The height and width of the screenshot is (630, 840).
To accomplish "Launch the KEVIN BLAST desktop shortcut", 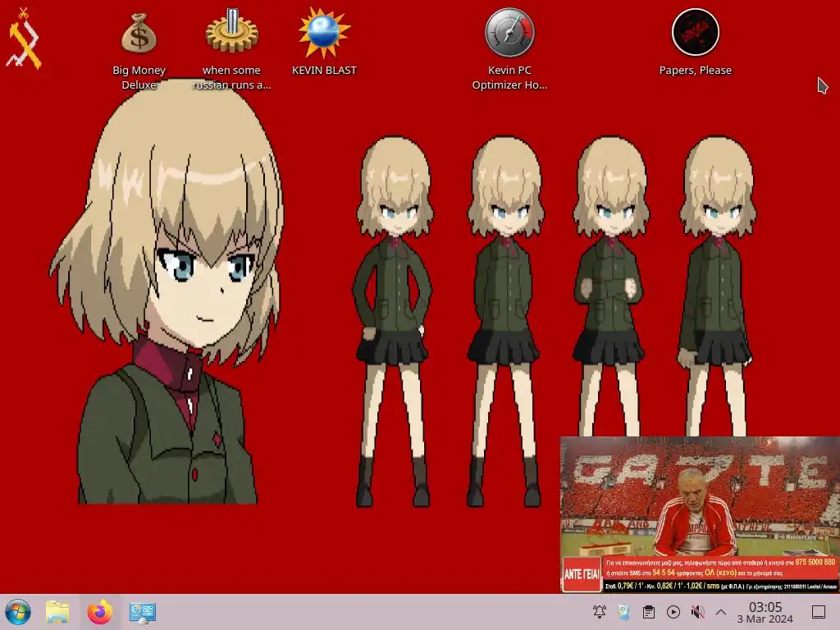I will [324, 32].
